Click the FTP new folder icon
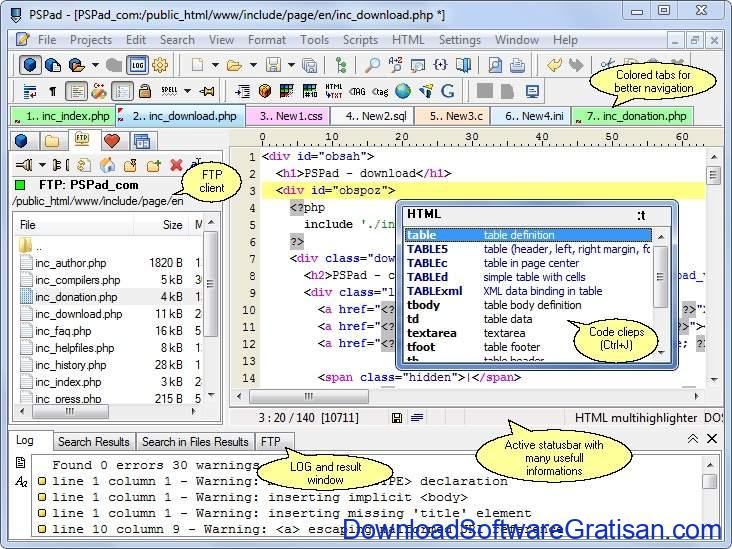Viewport: 732px width, 549px height. coord(154,165)
